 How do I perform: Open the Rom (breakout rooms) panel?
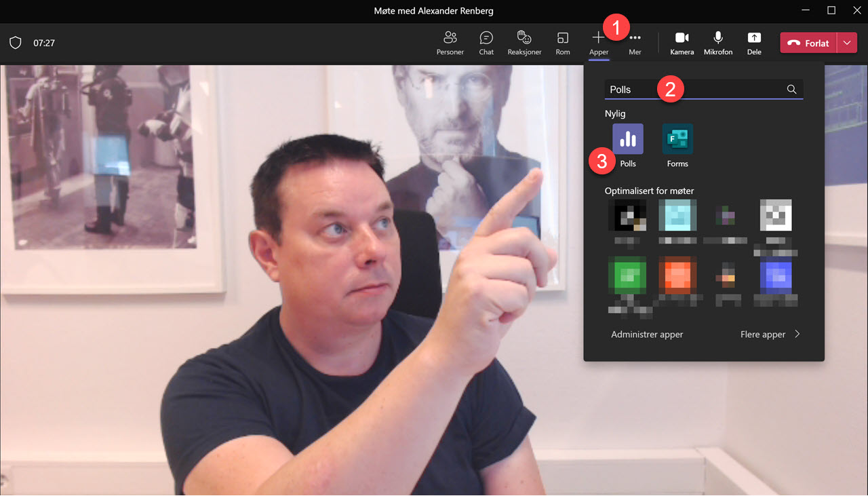tap(562, 42)
